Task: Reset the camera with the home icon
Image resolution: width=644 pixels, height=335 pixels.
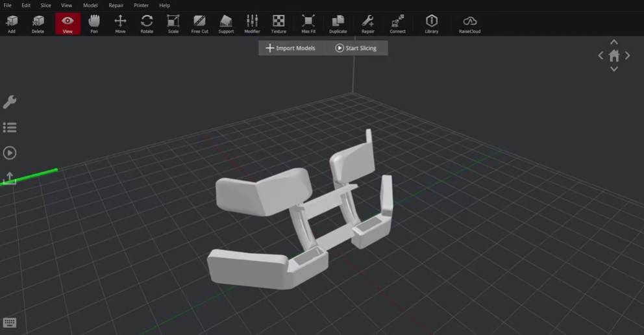Action: click(x=614, y=55)
